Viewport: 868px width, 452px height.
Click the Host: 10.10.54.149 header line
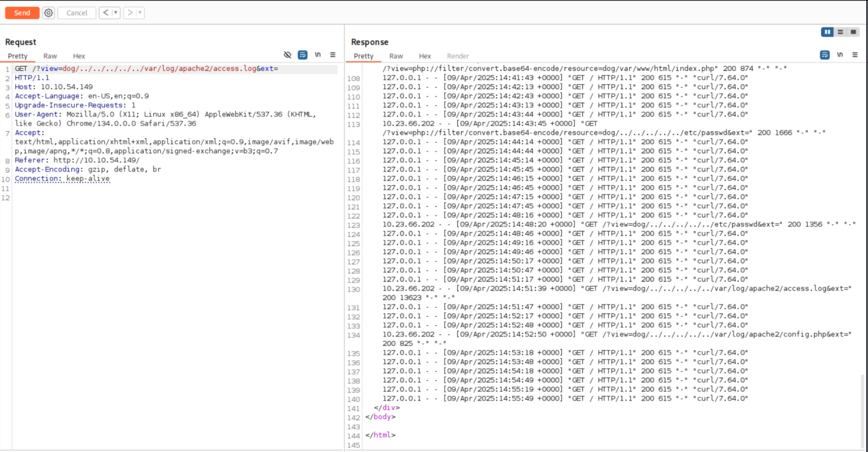click(x=54, y=87)
